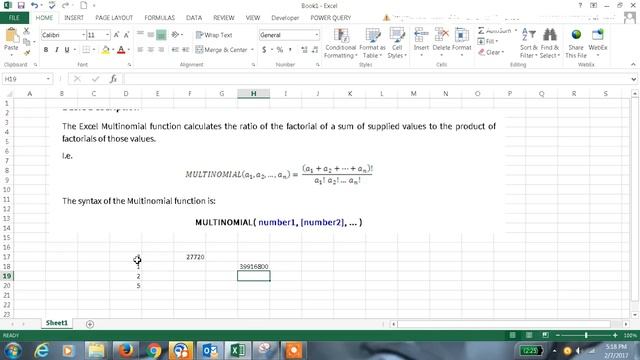Viewport: 640px width, 360px height.
Task: Switch to Page Layout view in status bar
Action: pyautogui.click(x=529, y=335)
